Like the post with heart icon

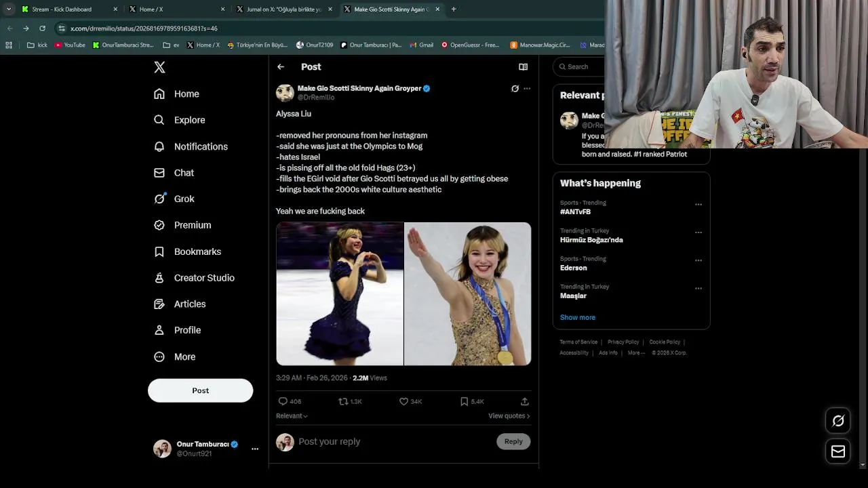(404, 401)
